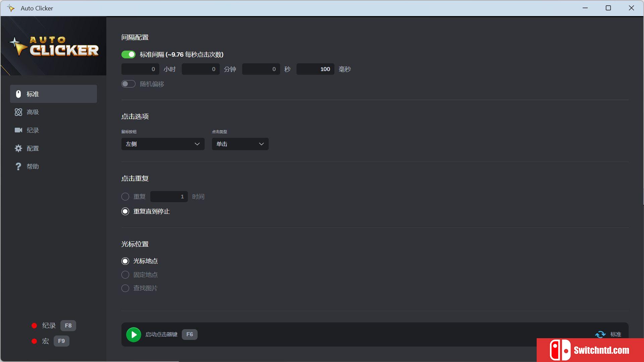This screenshot has width=644, height=362.
Task: Click the gear icon beside 配置
Action: coord(18,148)
